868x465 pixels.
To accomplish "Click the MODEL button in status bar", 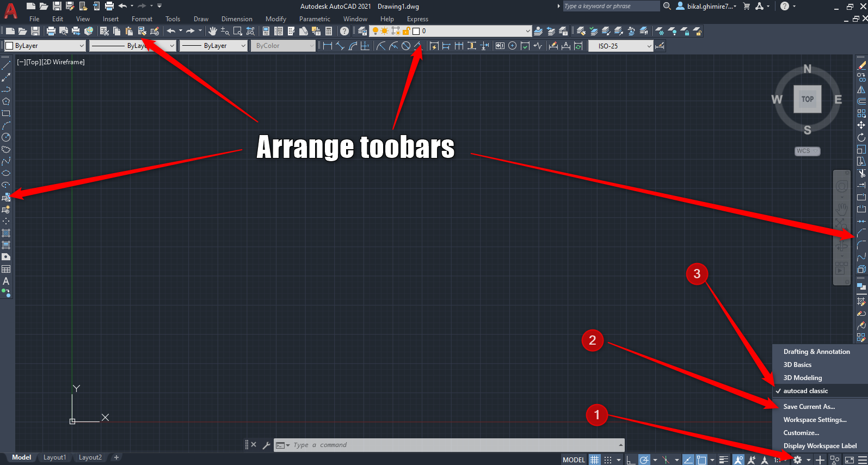I will (574, 460).
